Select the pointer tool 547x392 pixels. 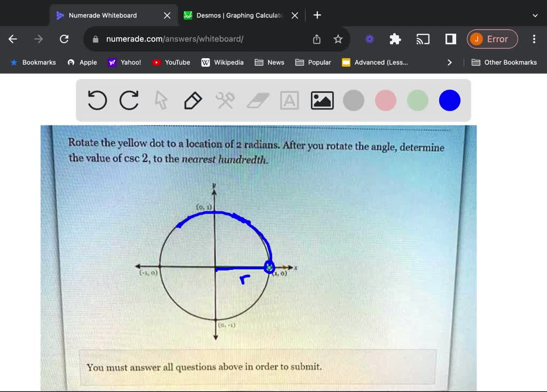tap(161, 100)
